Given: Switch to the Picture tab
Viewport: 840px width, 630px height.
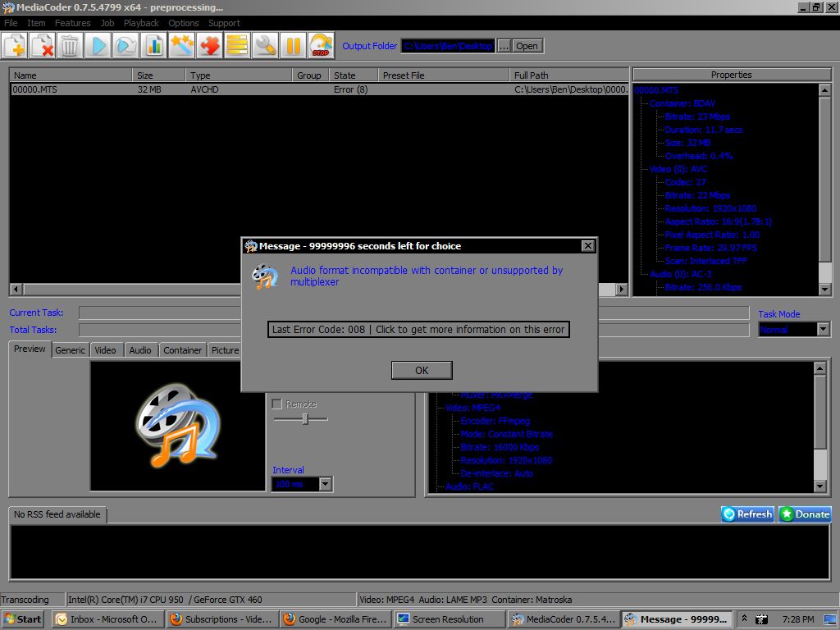Looking at the screenshot, I should 225,350.
